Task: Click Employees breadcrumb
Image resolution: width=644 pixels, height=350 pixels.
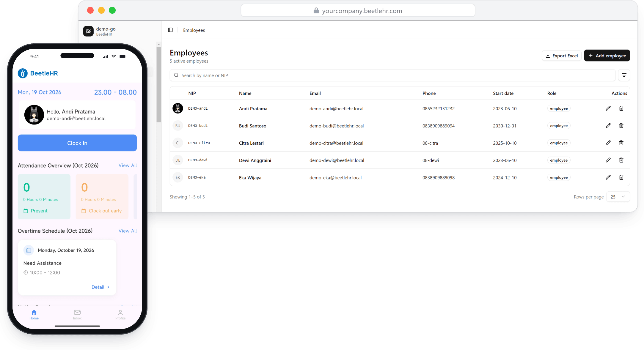Action: coord(194,30)
